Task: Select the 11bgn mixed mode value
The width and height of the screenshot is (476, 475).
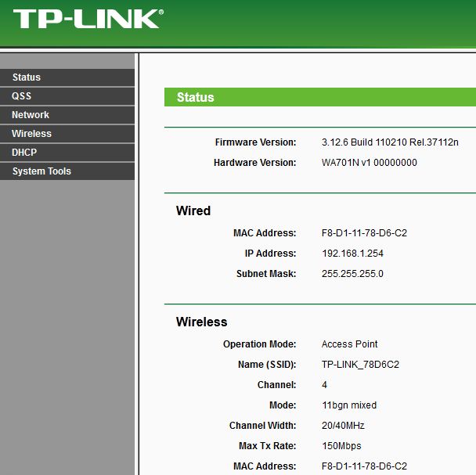Action: click(349, 405)
